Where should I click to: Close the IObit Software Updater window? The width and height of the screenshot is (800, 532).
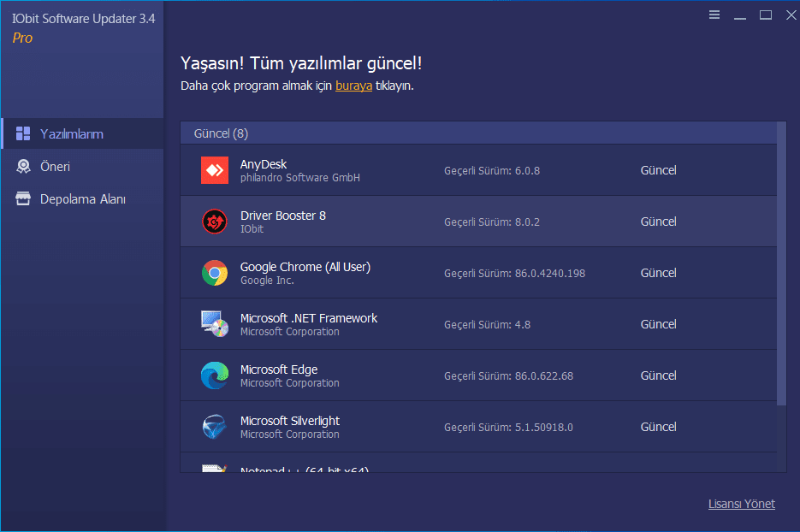coord(791,15)
